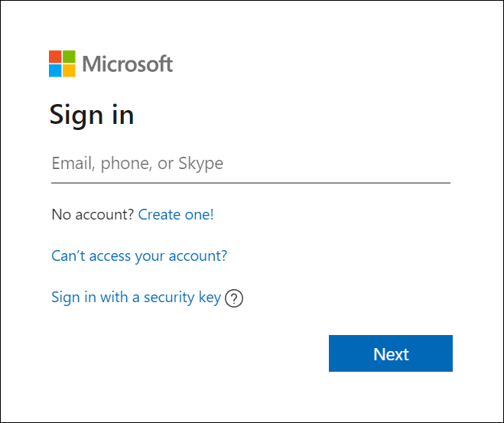Follow "Can't access your account?" link
Screen dimensions: 504x423
[x=139, y=255]
